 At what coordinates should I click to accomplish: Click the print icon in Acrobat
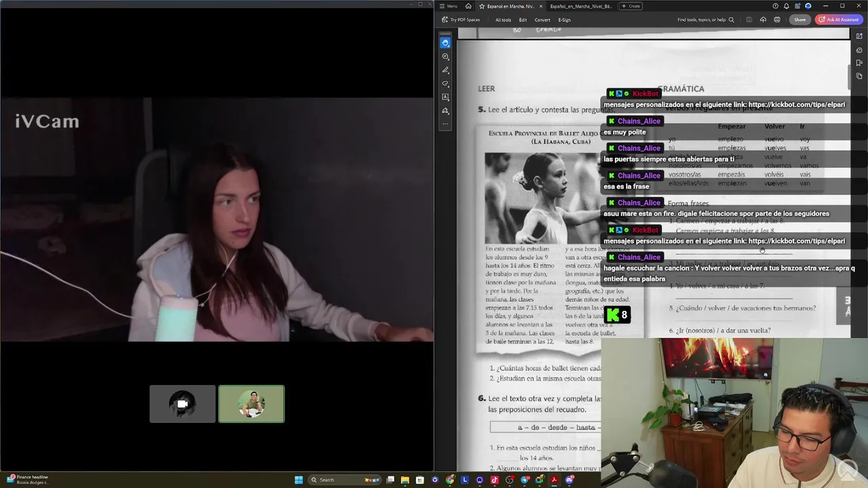777,20
